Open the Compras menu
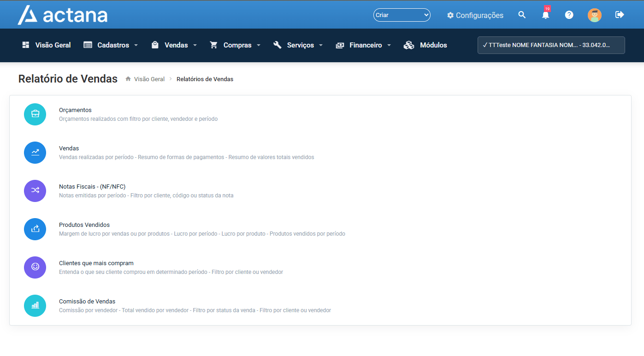 coord(235,45)
